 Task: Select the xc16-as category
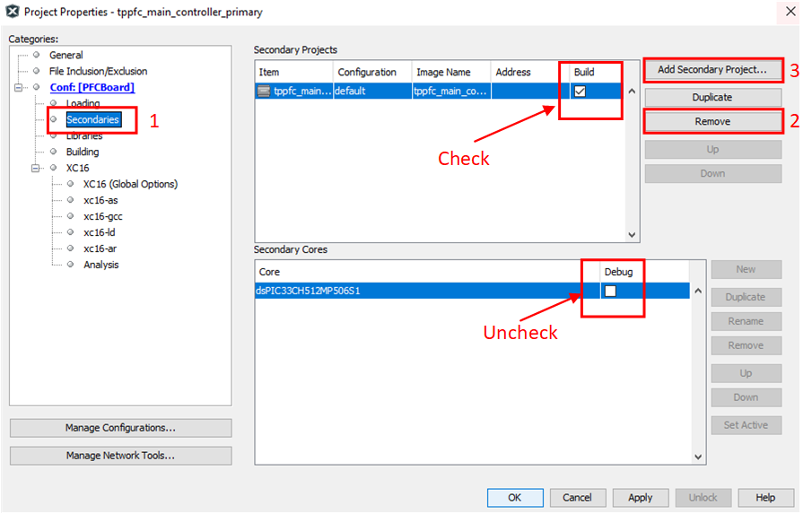click(100, 200)
